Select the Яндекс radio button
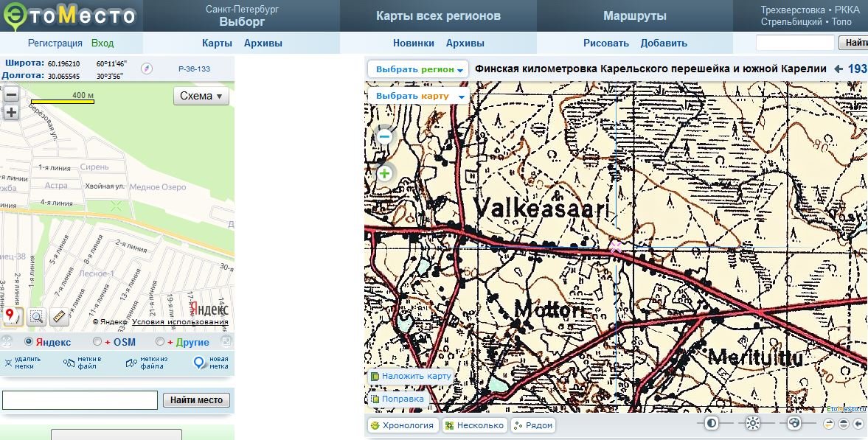This screenshot has width=868, height=440. click(x=29, y=342)
